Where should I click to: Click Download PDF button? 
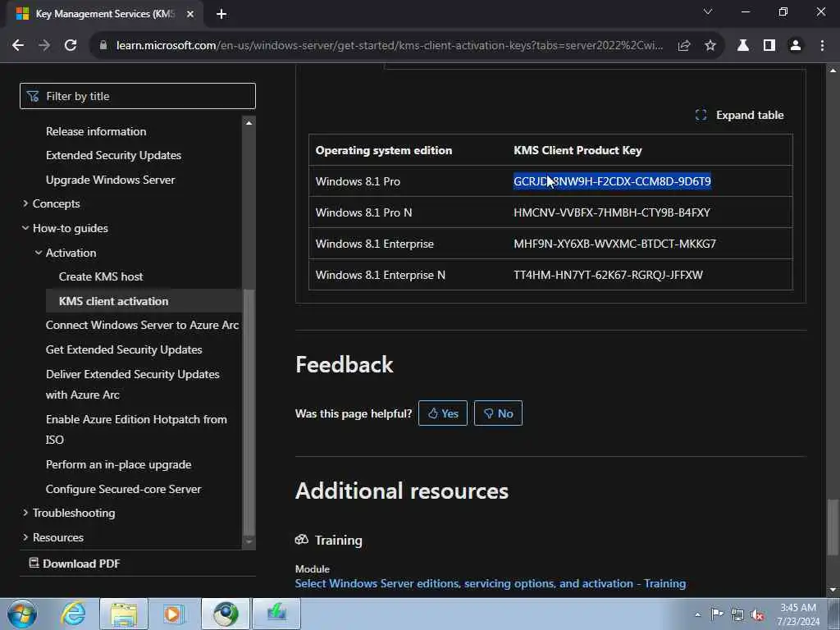75,564
